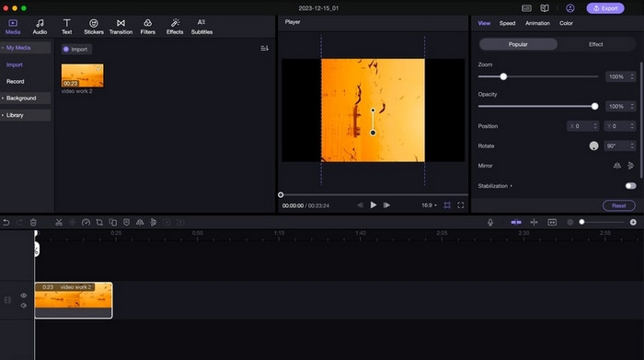This screenshot has width=644, height=360.
Task: Expand the Stabilization options arrow
Action: (x=511, y=186)
